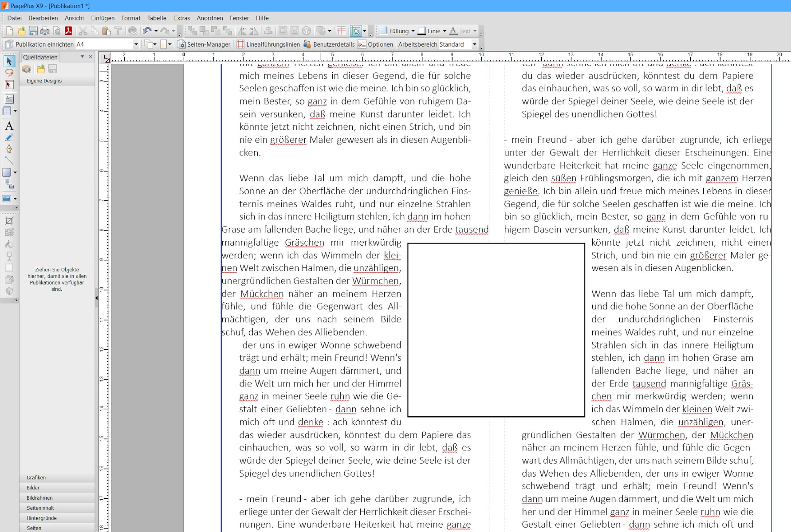Open the Arbeitsbereich Standard dropdown

click(x=474, y=44)
